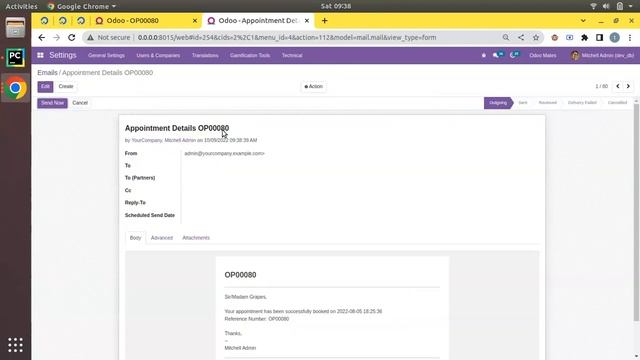
Task: Click the Not secure warning icon
Action: tap(91, 38)
